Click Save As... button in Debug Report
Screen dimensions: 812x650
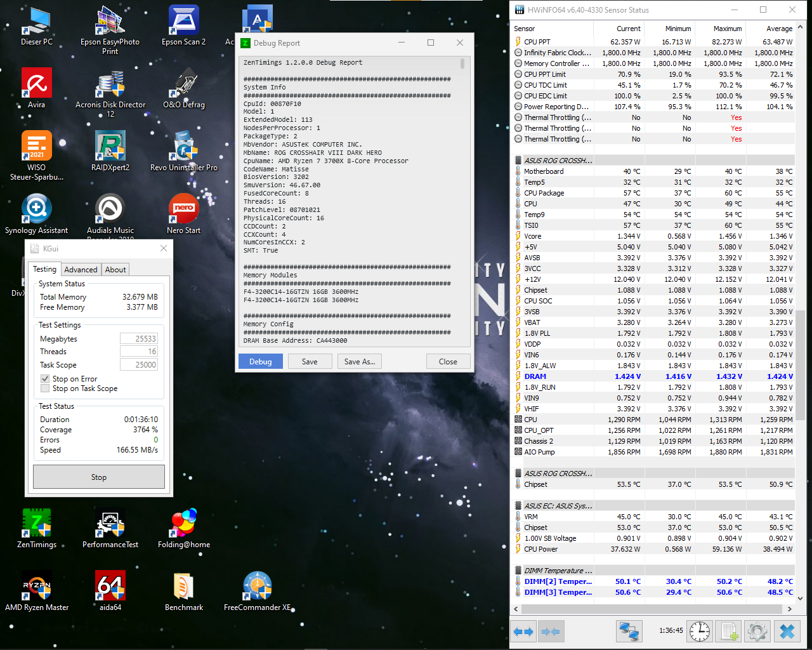360,361
